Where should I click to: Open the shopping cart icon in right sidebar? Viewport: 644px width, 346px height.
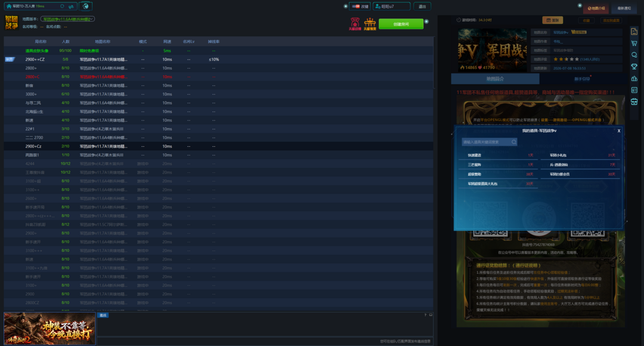click(x=634, y=43)
